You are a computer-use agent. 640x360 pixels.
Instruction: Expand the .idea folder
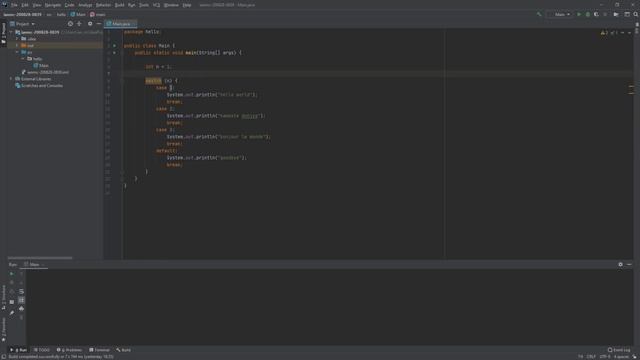click(x=17, y=39)
